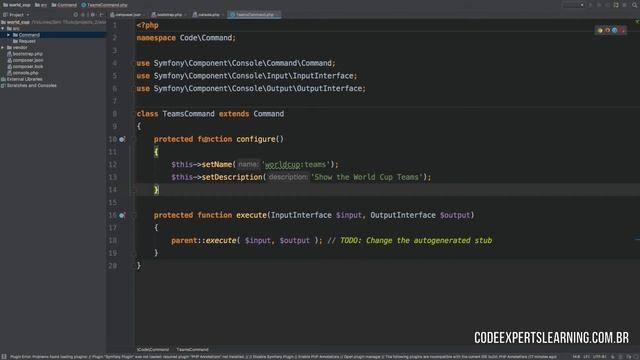Click the line separator LF indicator in status bar
The height and width of the screenshot is (360, 640).
tap(587, 357)
